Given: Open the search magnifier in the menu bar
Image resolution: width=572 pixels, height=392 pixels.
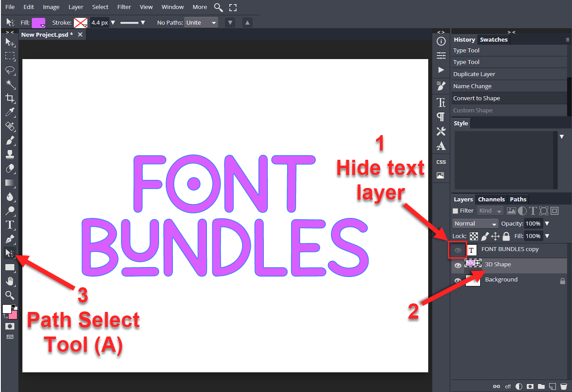Looking at the screenshot, I should pyautogui.click(x=218, y=7).
